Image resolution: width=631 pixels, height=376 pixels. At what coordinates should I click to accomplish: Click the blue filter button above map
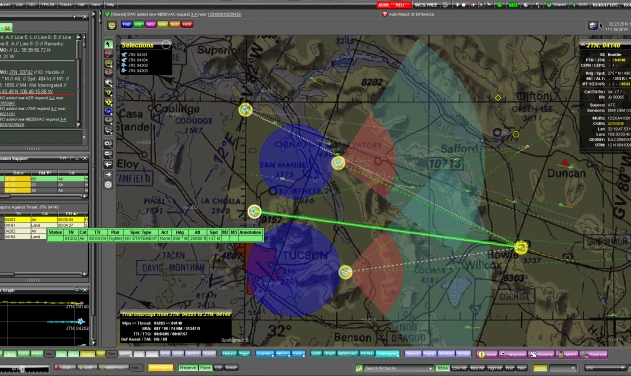pos(126,25)
